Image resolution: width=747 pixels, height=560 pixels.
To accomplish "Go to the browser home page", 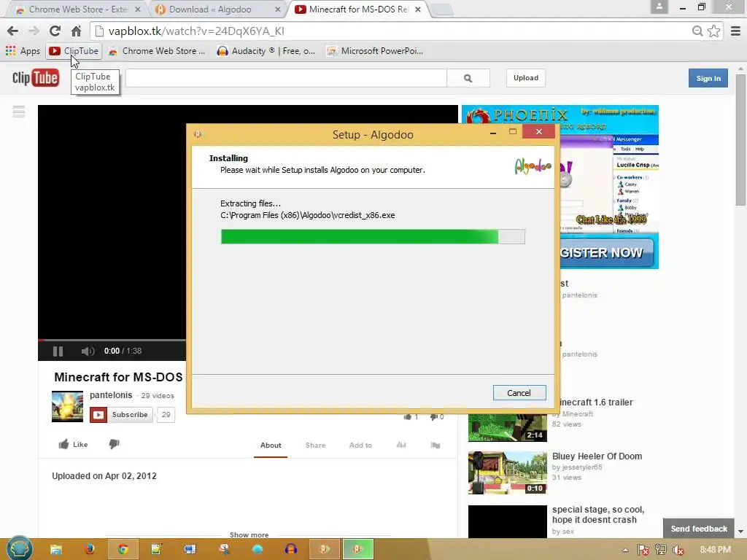I will pyautogui.click(x=76, y=31).
